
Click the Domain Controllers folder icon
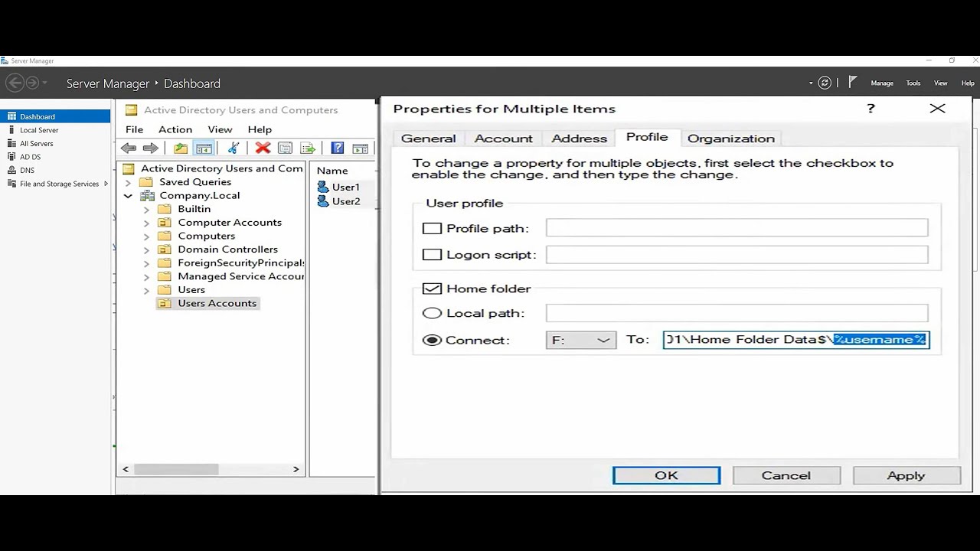pyautogui.click(x=165, y=249)
